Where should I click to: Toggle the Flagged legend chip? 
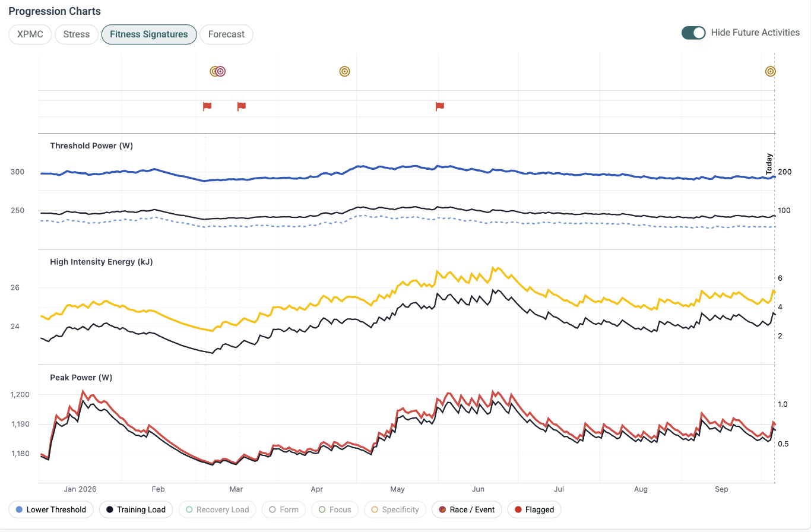click(x=534, y=509)
